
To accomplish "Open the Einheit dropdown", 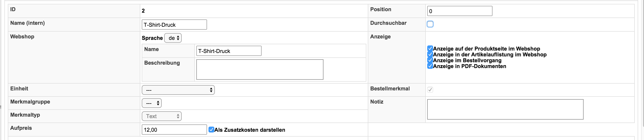I will coord(178,90).
